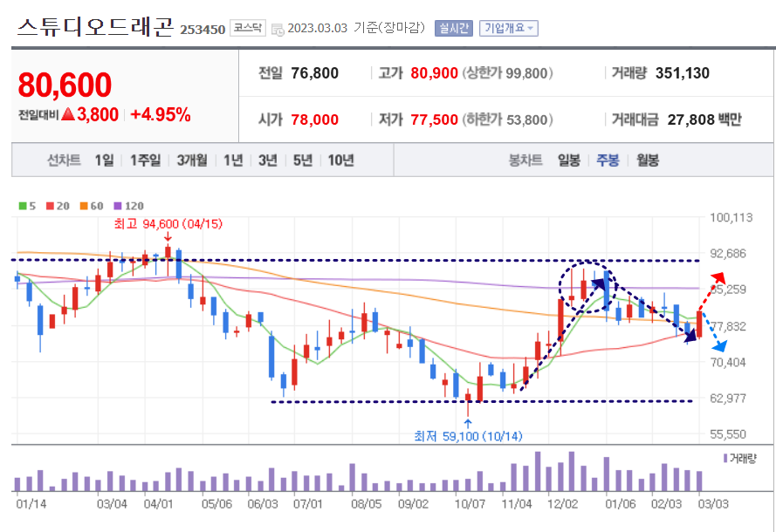Click the red 20-period moving average legend swatch
The width and height of the screenshot is (776, 532).
(x=50, y=206)
